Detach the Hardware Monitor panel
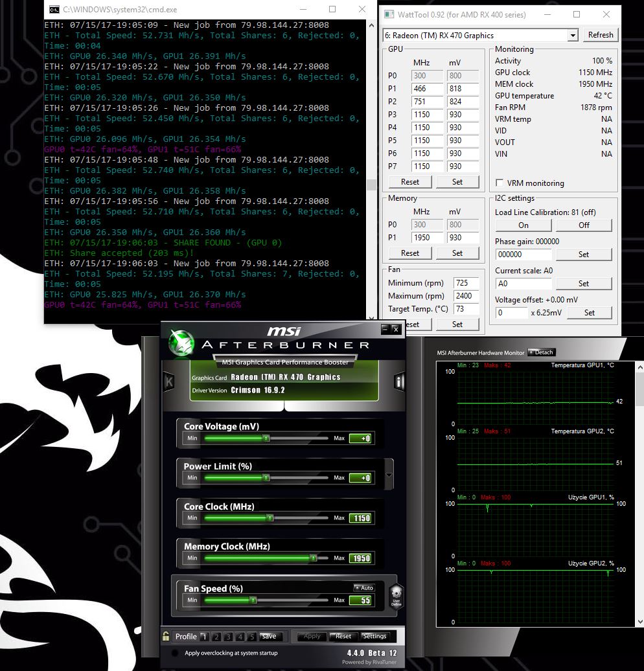Image resolution: width=644 pixels, height=671 pixels. point(541,352)
